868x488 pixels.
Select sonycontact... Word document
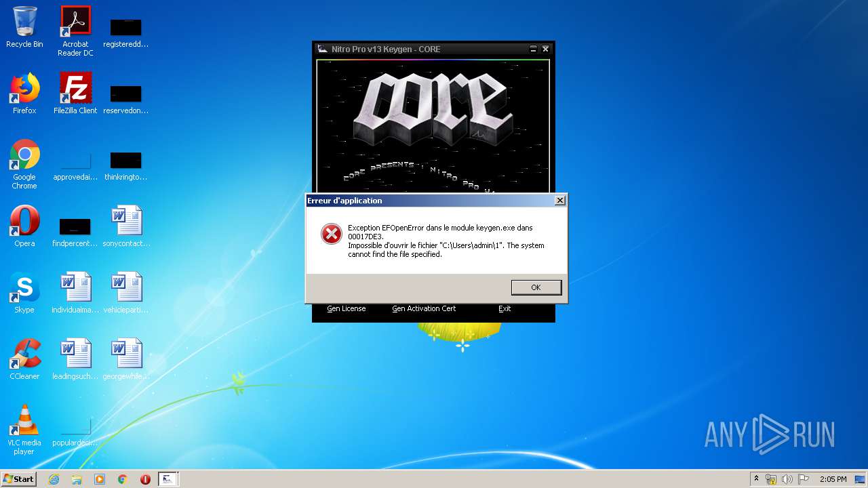click(126, 226)
